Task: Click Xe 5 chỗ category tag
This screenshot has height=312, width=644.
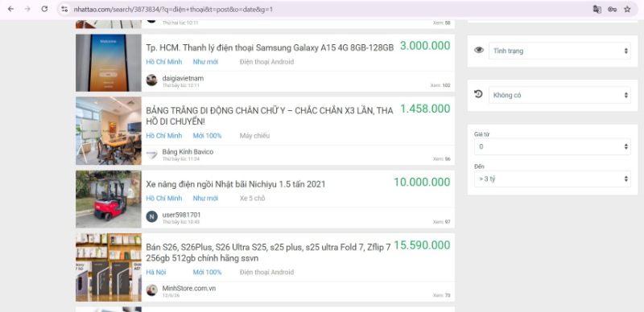Action: click(x=252, y=199)
